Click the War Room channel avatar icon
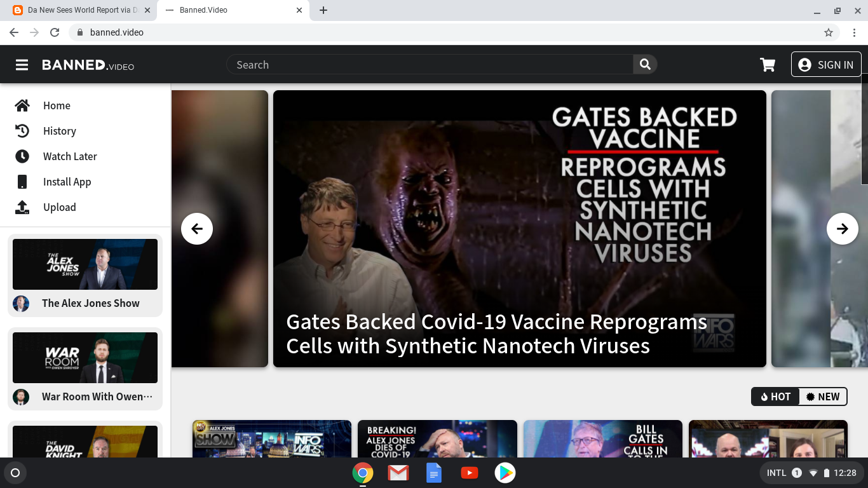 point(21,396)
